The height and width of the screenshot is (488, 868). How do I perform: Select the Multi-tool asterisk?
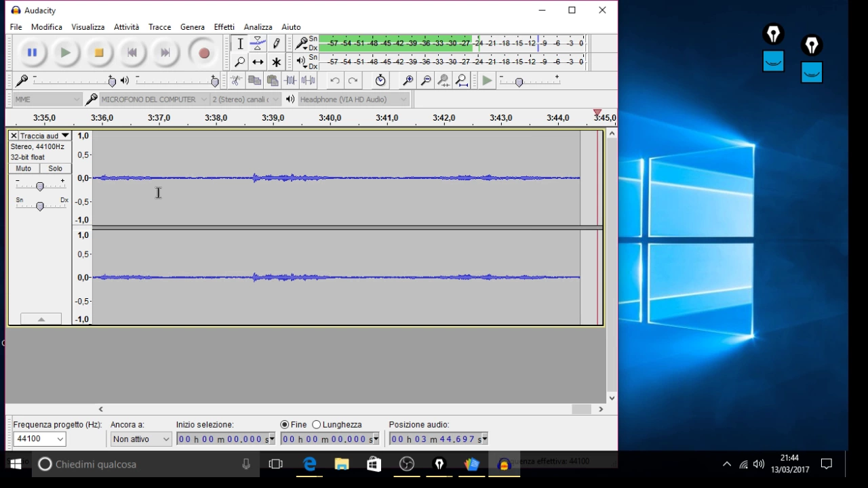pyautogui.click(x=276, y=62)
